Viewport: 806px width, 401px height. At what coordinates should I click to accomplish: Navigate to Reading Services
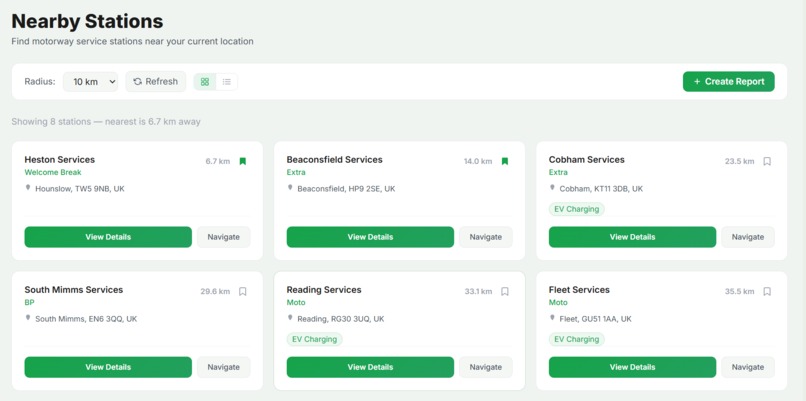click(486, 367)
